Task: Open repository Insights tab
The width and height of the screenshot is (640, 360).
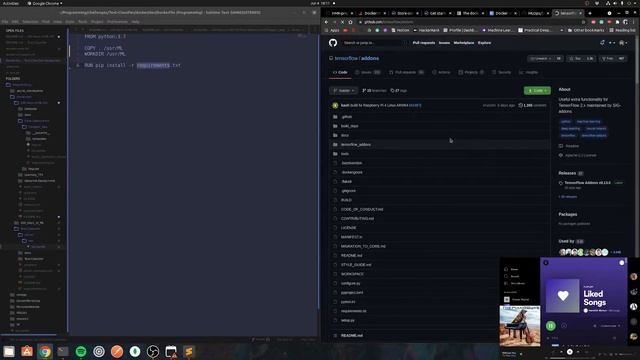Action: 529,72
